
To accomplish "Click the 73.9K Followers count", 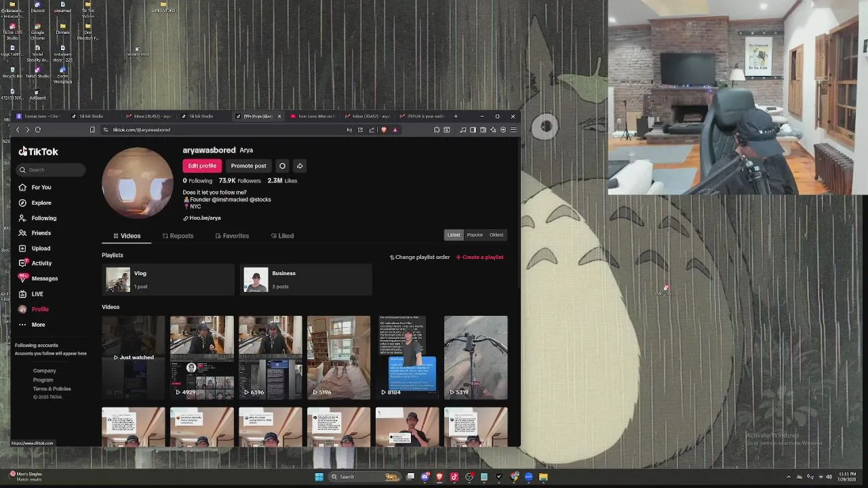I will pos(239,181).
